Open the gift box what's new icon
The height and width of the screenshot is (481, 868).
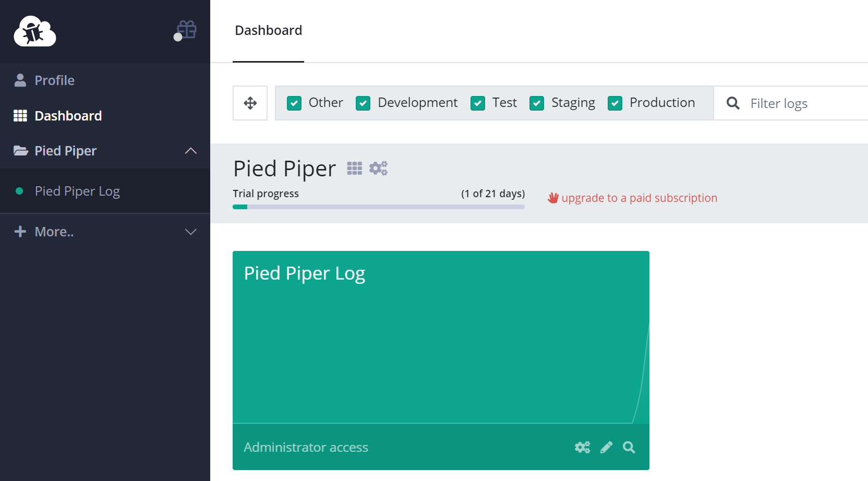click(x=186, y=30)
